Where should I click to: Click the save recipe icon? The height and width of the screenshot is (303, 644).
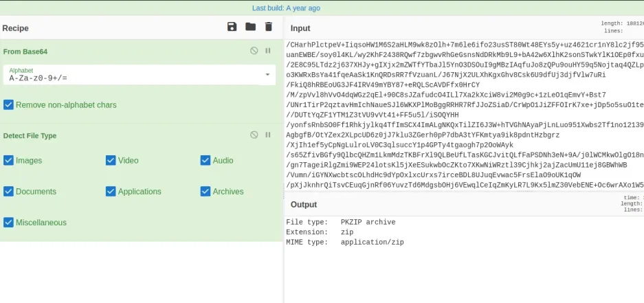[232, 27]
